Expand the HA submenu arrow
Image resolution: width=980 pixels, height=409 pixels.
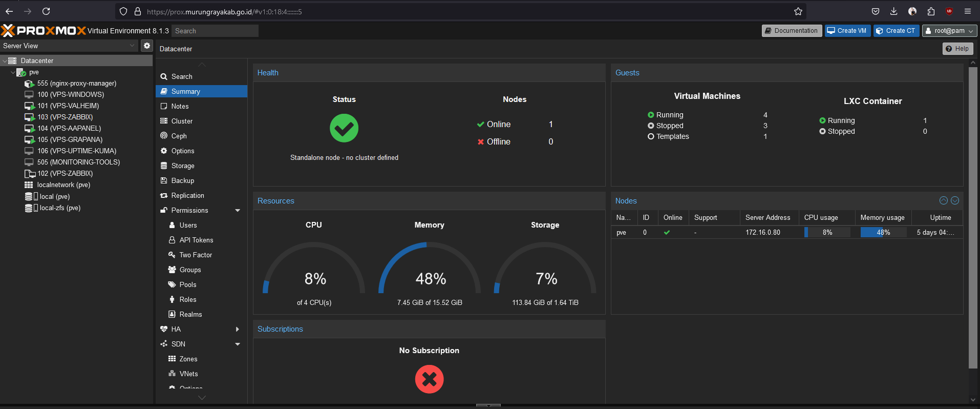(237, 329)
